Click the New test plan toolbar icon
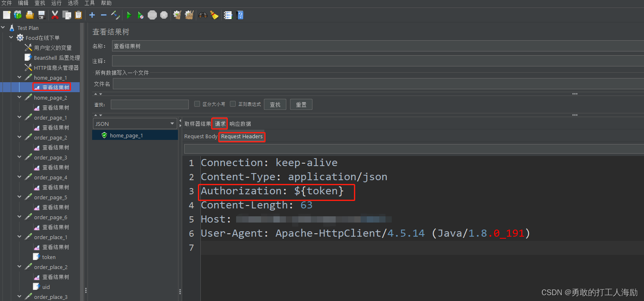This screenshot has width=644, height=301. (x=7, y=15)
